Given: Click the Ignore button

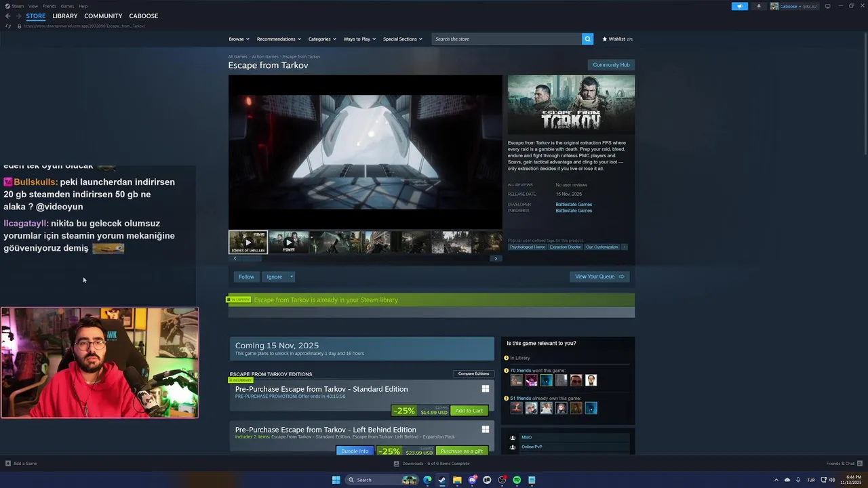Looking at the screenshot, I should click(274, 277).
